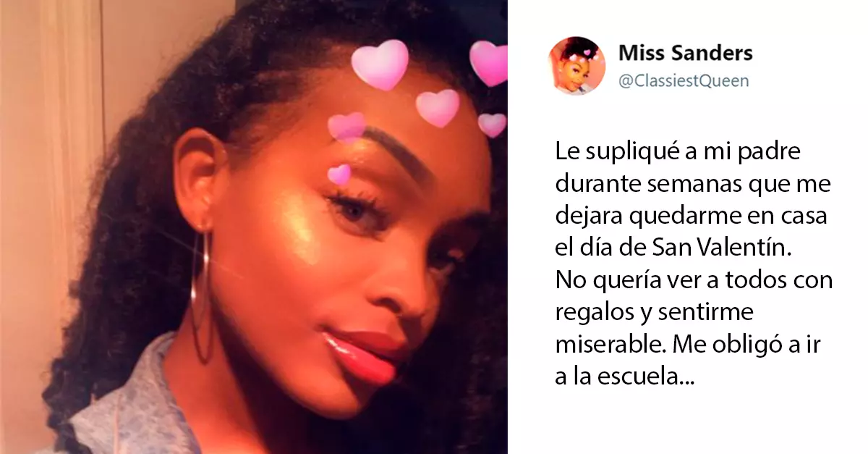The image size is (868, 454).
Task: Click the faint heart overlapping the eyebrow
Action: [346, 127]
